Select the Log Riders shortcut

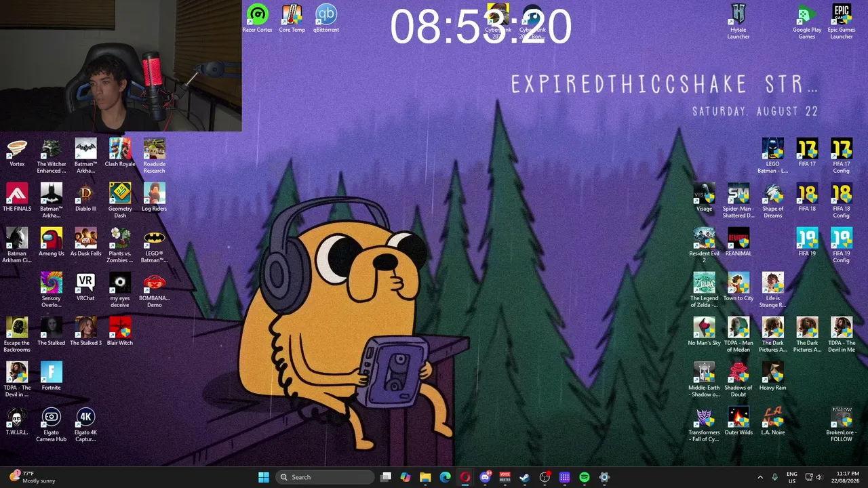[155, 197]
